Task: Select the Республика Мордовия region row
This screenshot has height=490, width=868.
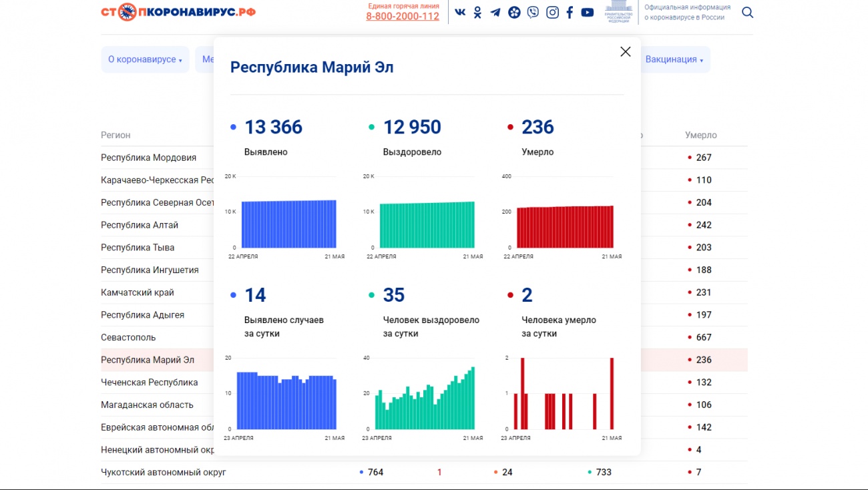Action: click(x=149, y=158)
